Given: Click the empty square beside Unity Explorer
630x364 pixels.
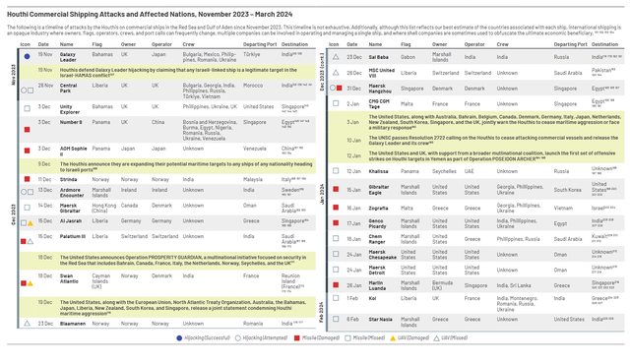Looking at the screenshot, I should pyautogui.click(x=27, y=108).
